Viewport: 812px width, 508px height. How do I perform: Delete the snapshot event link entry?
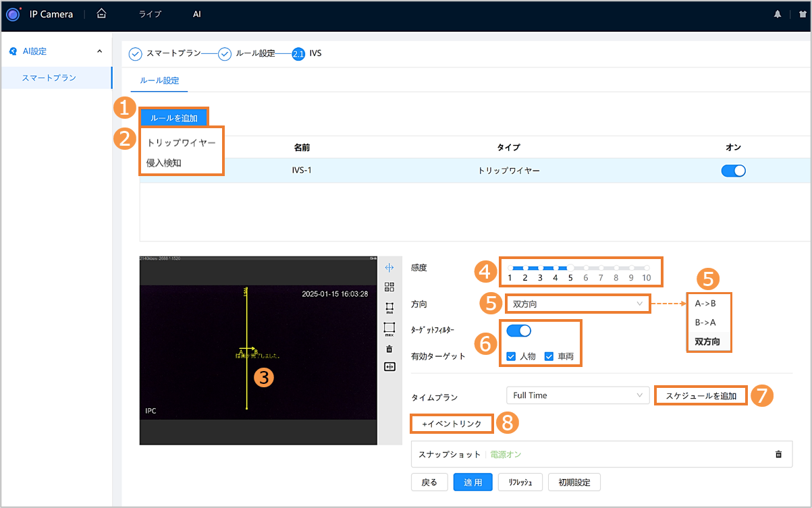pos(778,455)
